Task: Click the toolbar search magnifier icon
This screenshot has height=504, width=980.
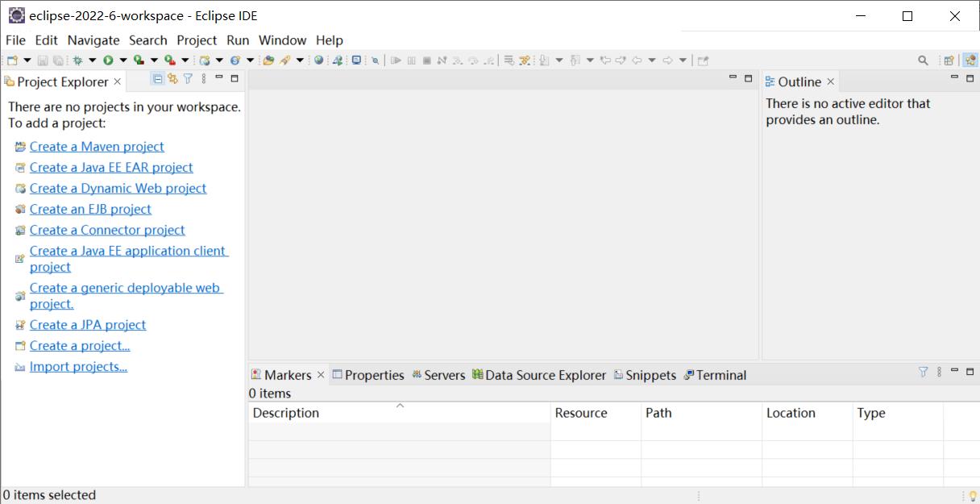Action: coord(923,60)
